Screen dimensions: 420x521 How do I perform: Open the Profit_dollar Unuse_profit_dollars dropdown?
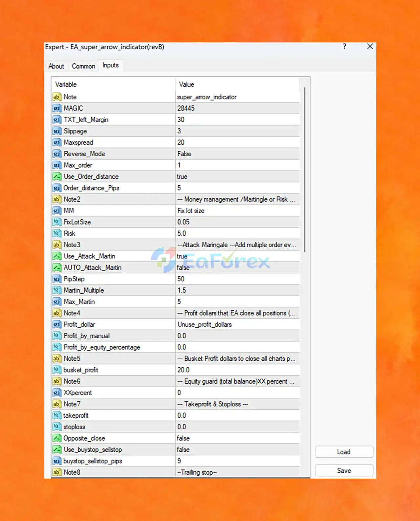click(238, 325)
